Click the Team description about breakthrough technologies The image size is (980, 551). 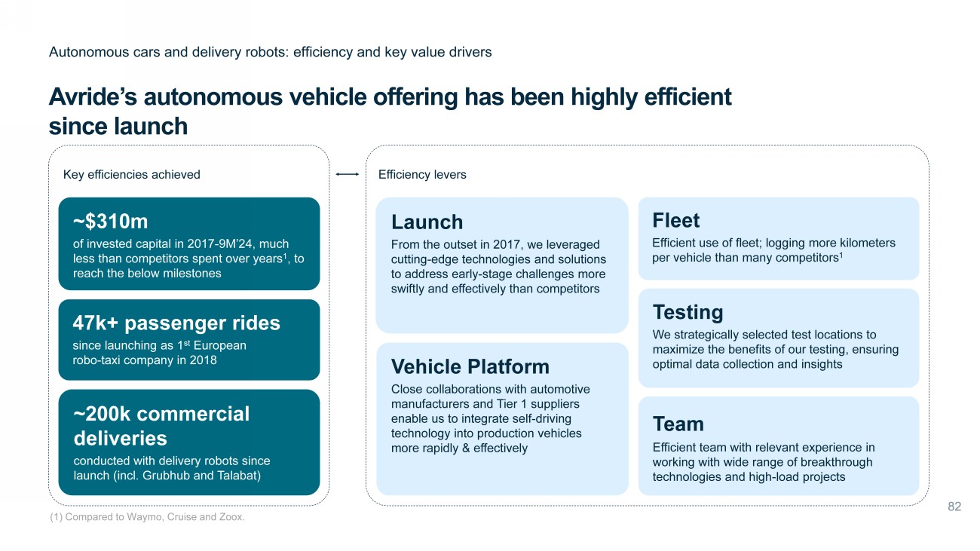pos(763,462)
